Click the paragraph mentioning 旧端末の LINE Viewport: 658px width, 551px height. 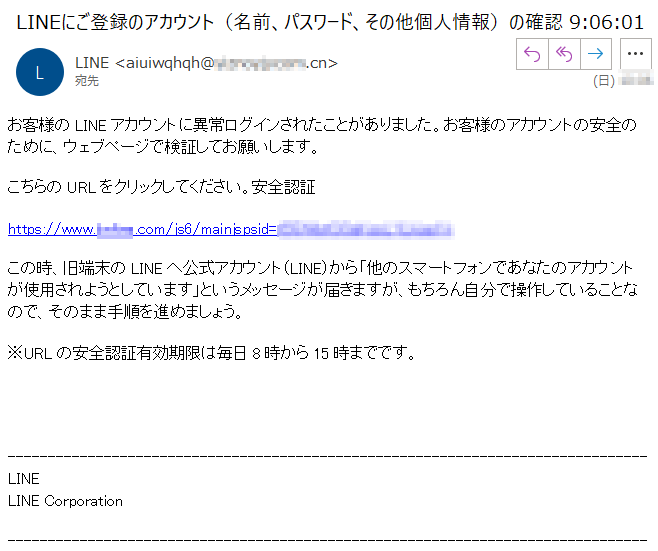click(x=322, y=290)
